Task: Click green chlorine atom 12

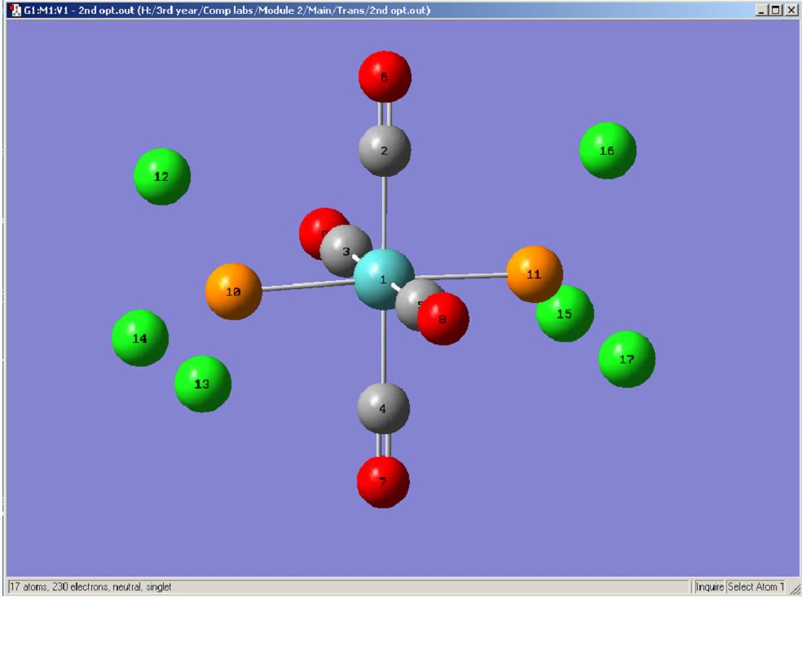Action: 162,177
